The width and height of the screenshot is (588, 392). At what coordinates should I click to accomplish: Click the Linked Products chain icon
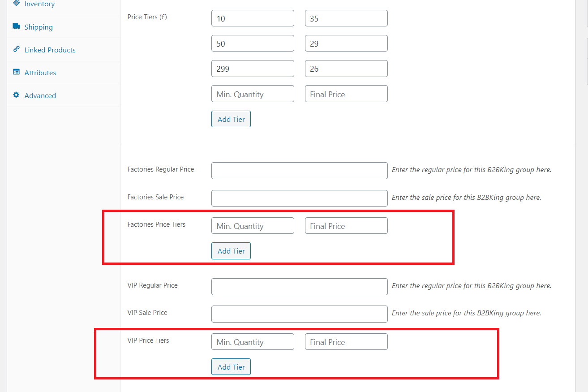point(17,49)
